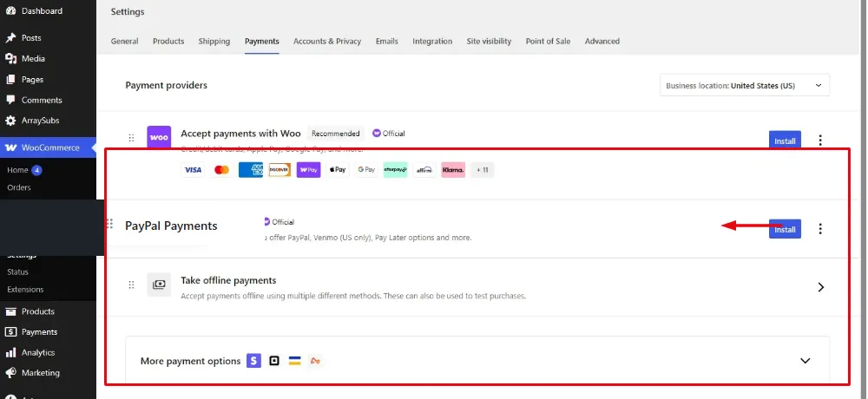Open Extensions in WooCommerce submenu

click(x=25, y=290)
